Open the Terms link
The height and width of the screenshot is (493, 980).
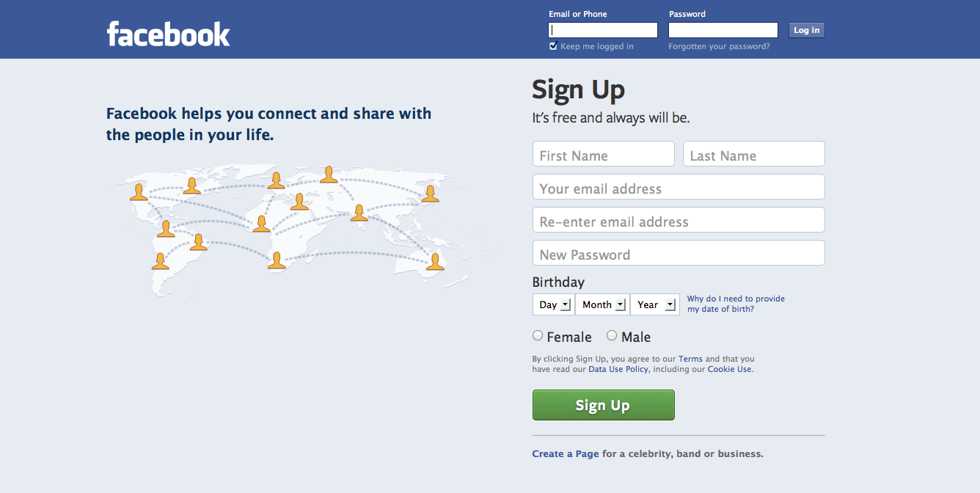pyautogui.click(x=690, y=359)
